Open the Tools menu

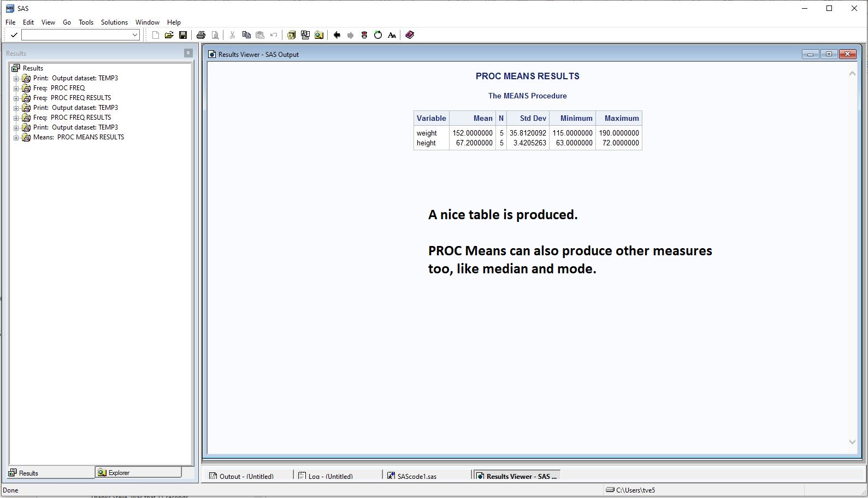click(x=86, y=22)
